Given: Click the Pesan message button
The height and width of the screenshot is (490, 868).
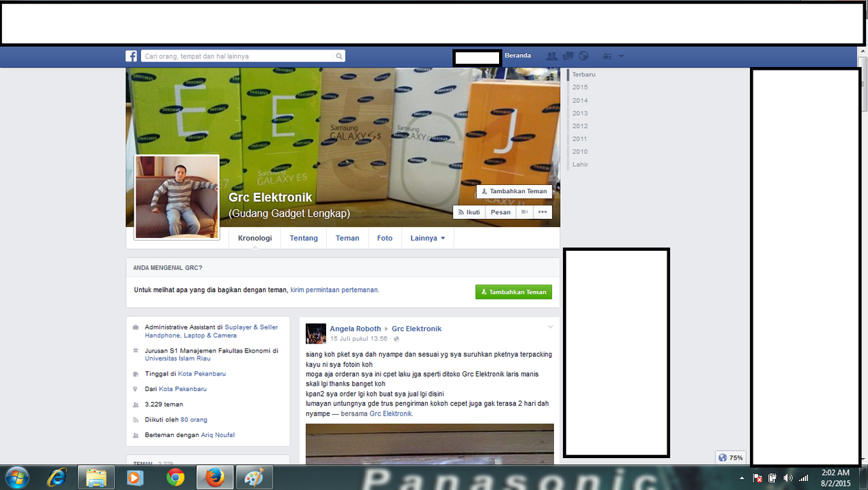Looking at the screenshot, I should [x=500, y=212].
